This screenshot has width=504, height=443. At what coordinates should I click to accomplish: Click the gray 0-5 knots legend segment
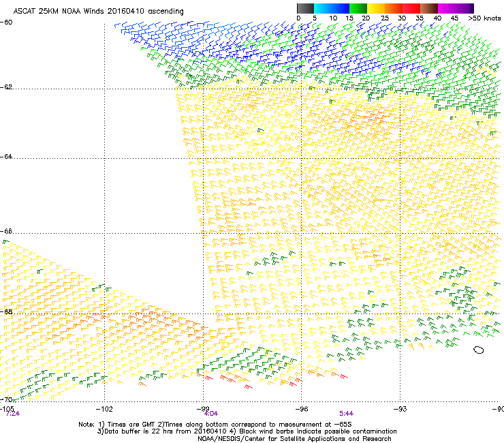(x=305, y=8)
